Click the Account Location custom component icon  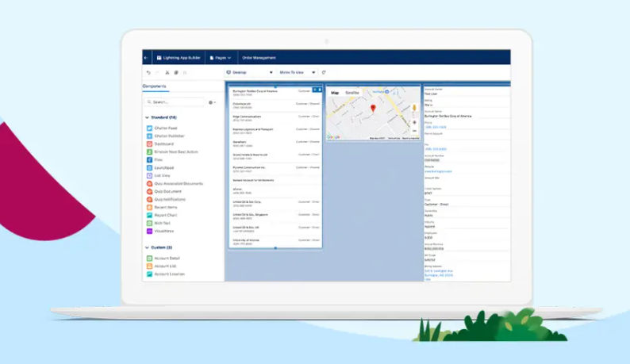click(x=149, y=274)
